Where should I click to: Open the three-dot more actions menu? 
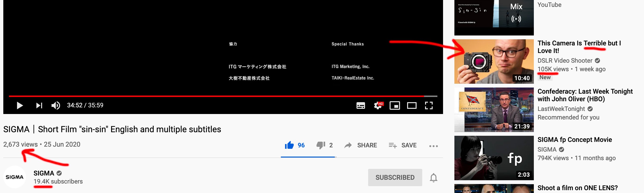click(433, 146)
